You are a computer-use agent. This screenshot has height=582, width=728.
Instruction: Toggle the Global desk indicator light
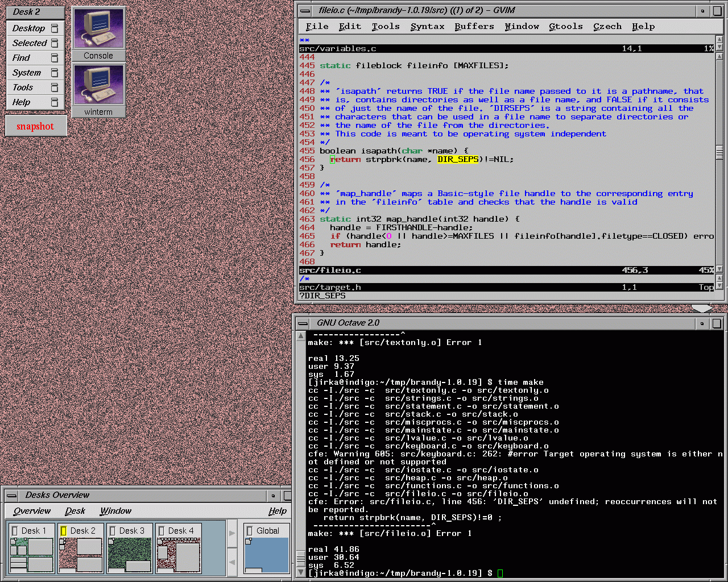(x=249, y=531)
